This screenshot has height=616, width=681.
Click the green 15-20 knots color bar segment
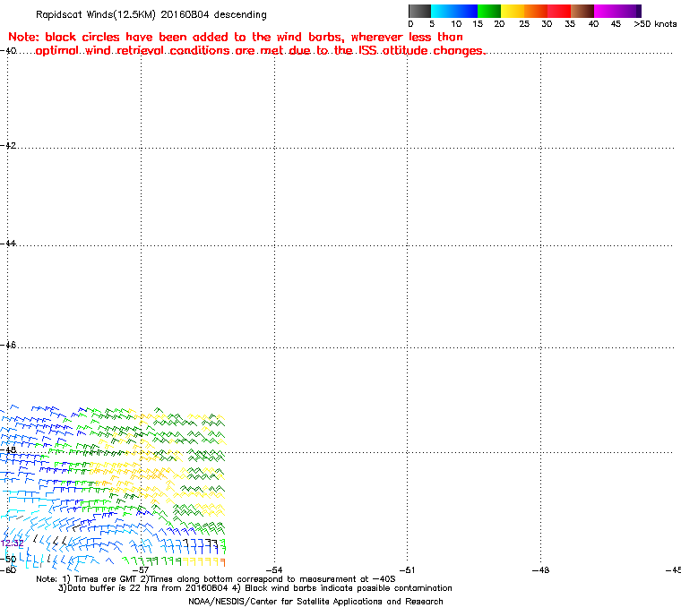click(489, 11)
